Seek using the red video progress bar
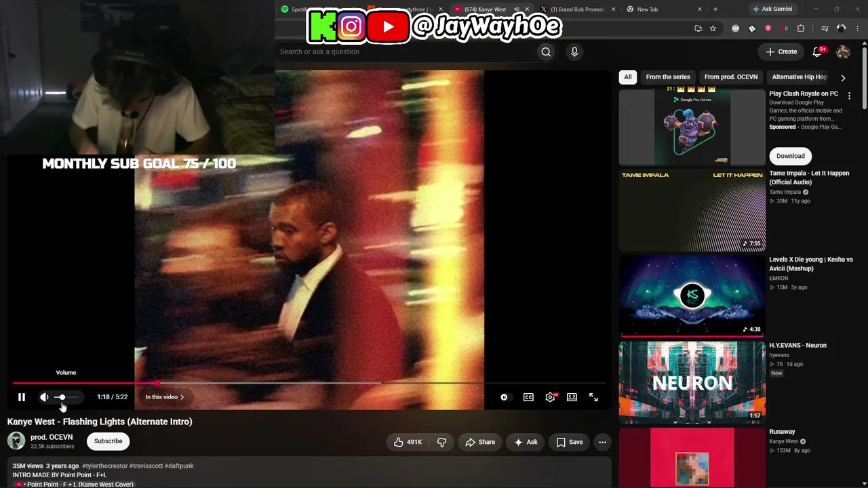This screenshot has height=488, width=868. point(309,383)
